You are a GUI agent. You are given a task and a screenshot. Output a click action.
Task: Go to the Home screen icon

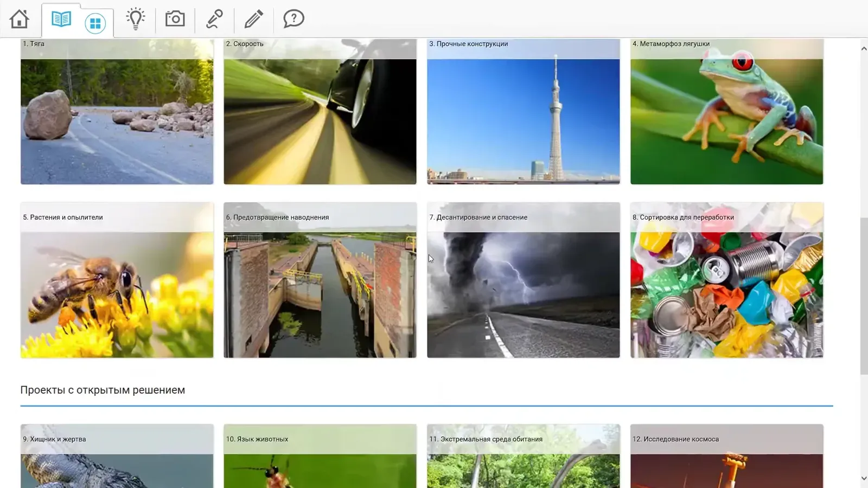(x=19, y=19)
